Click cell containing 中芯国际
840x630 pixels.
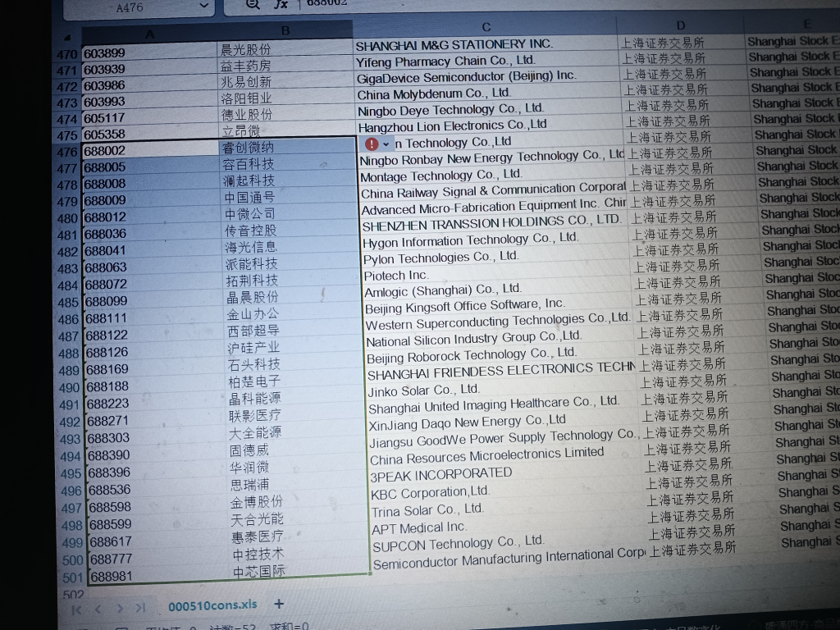coord(299,571)
